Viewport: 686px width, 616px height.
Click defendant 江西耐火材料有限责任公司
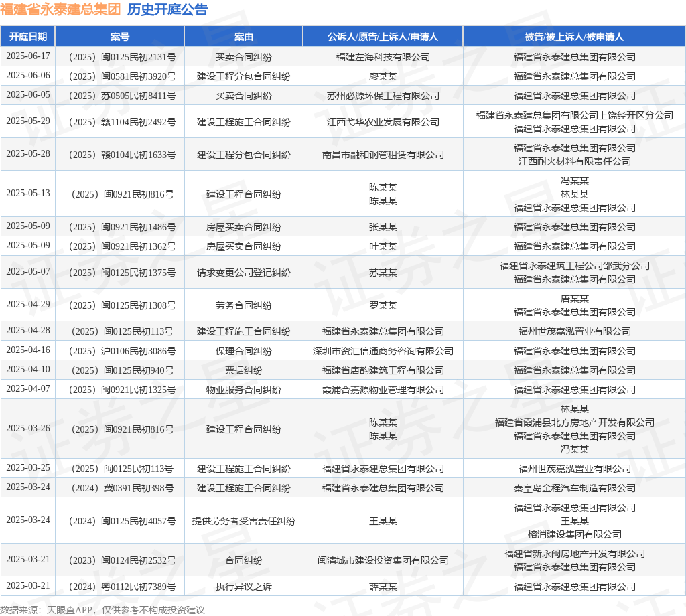tap(574, 161)
